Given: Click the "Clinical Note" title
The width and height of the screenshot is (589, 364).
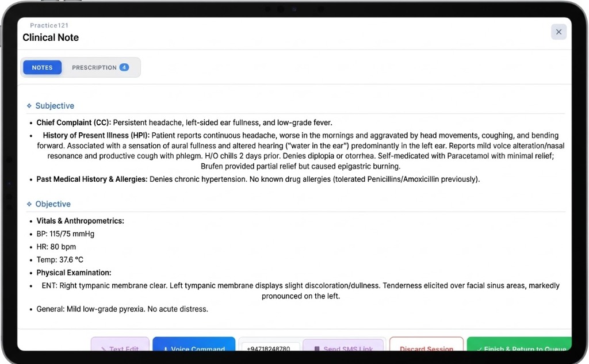Looking at the screenshot, I should pyautogui.click(x=51, y=37).
